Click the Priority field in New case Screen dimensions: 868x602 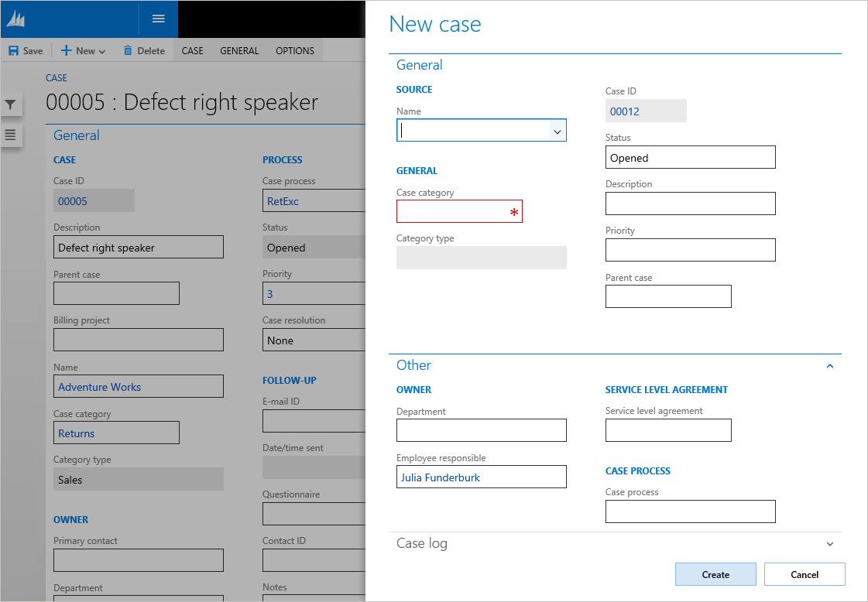pyautogui.click(x=691, y=250)
